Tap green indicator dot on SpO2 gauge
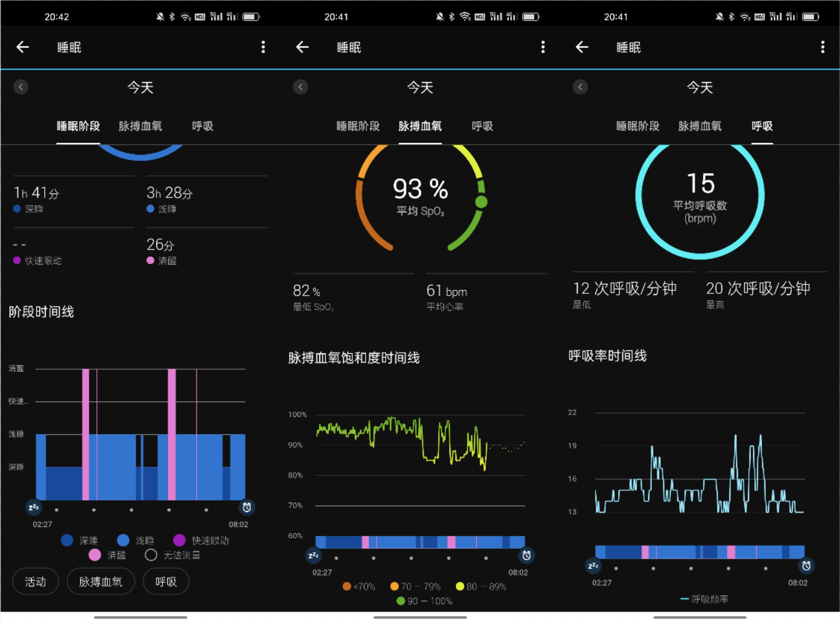This screenshot has height=624, width=840. tap(481, 202)
